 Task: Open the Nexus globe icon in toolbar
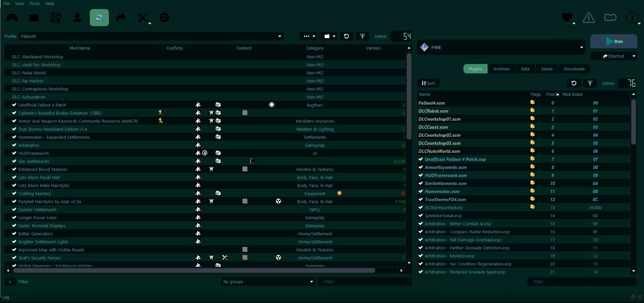pyautogui.click(x=56, y=17)
